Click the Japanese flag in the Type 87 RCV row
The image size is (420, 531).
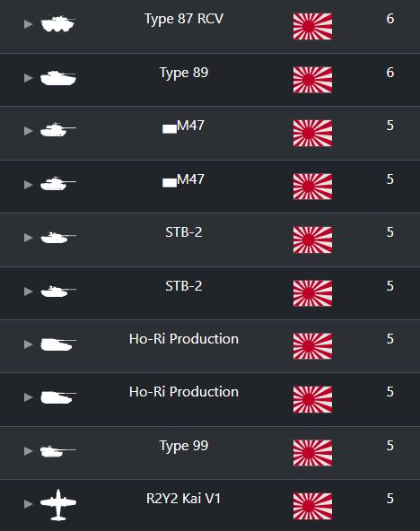[312, 26]
